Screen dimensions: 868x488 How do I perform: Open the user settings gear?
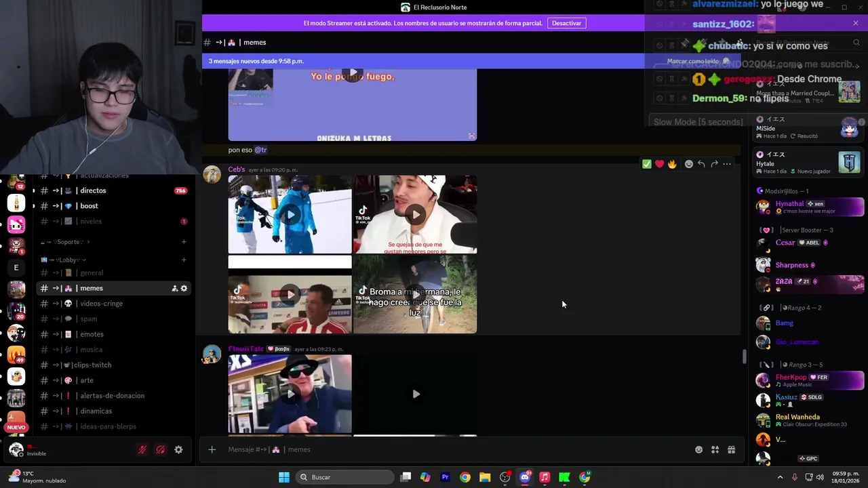pos(178,449)
